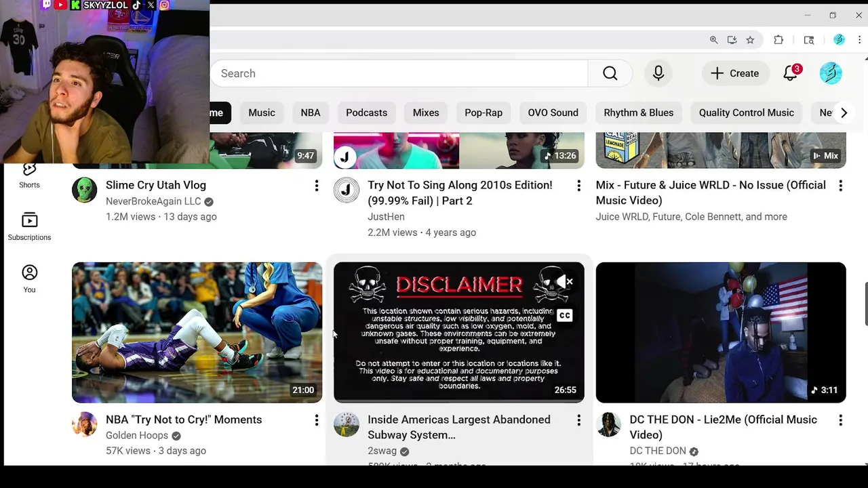868x488 pixels.
Task: Toggle closed captions on the subway preview
Action: (565, 315)
